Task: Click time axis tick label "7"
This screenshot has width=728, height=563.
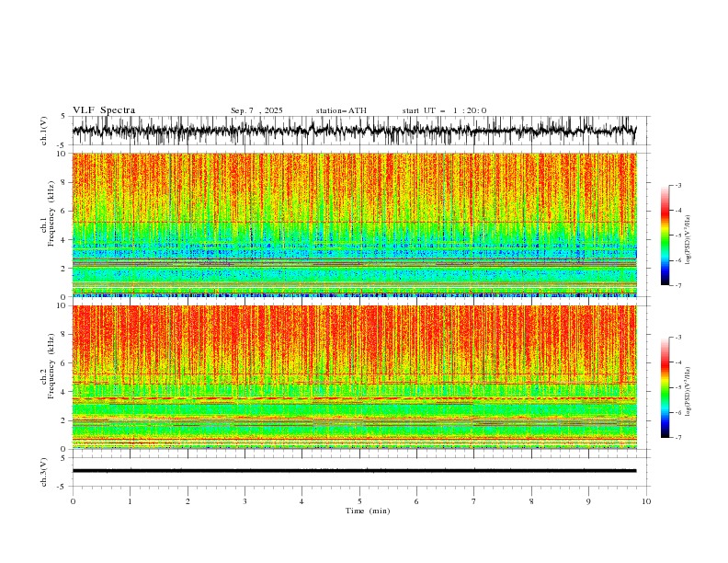Action: click(474, 501)
